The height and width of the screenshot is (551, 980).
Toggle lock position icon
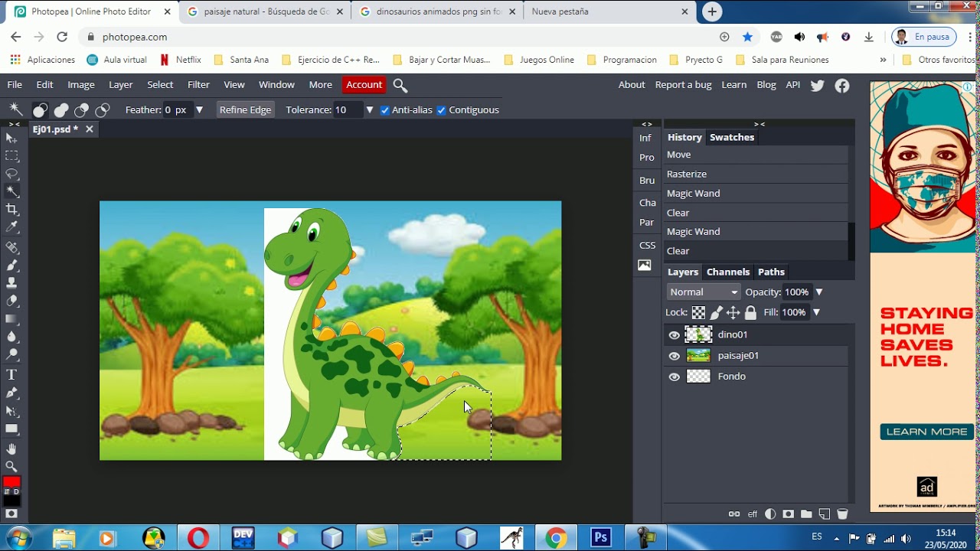point(733,312)
